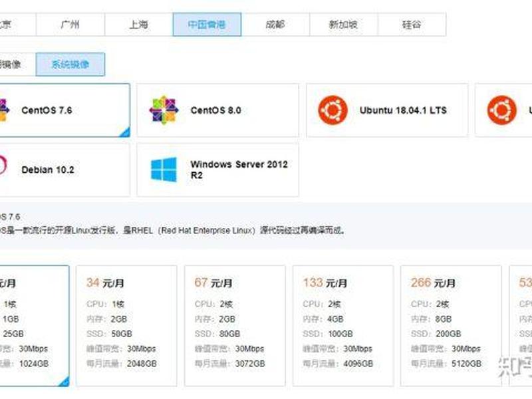Select the 133 元/月 plan card
The image size is (532, 399).
(343, 326)
